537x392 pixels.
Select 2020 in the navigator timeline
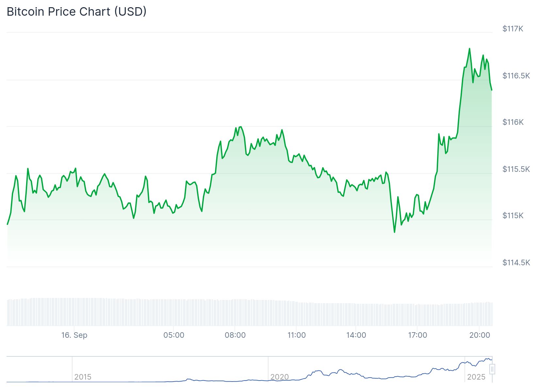click(x=280, y=377)
